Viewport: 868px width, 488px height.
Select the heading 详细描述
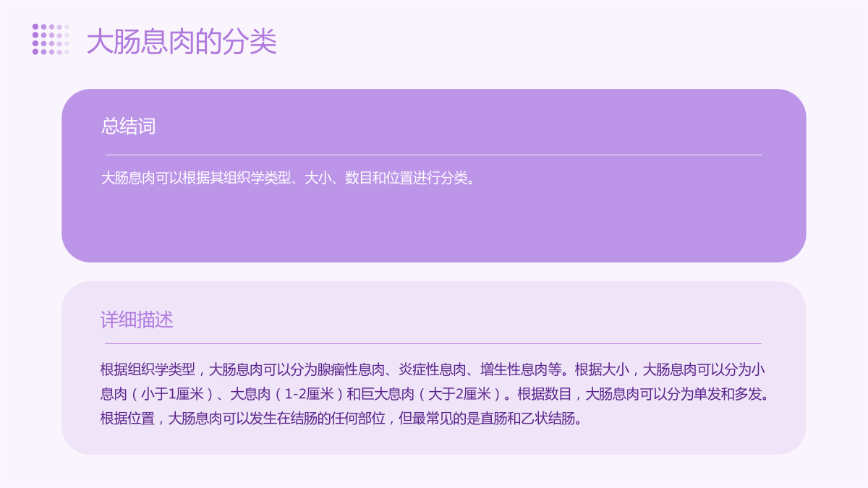click(x=137, y=320)
